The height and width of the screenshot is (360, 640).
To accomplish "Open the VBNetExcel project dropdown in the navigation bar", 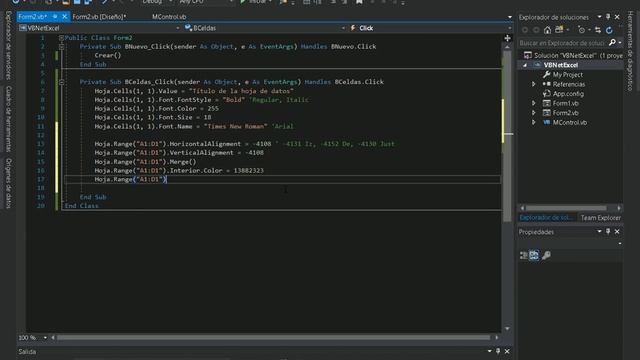I will [x=178, y=28].
